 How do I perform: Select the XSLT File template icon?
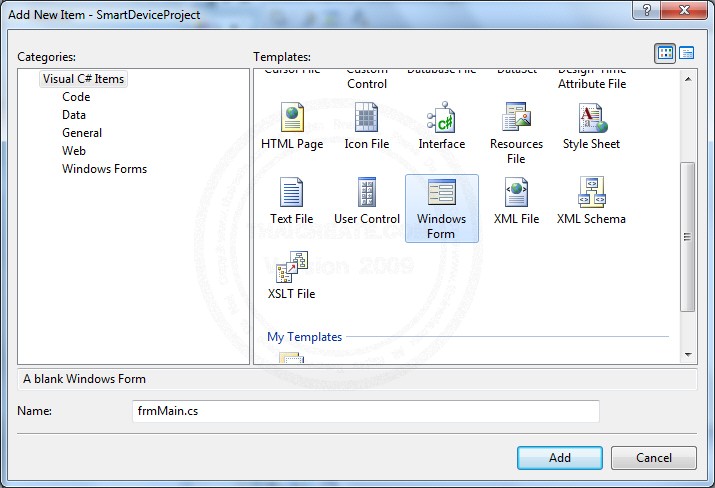292,267
